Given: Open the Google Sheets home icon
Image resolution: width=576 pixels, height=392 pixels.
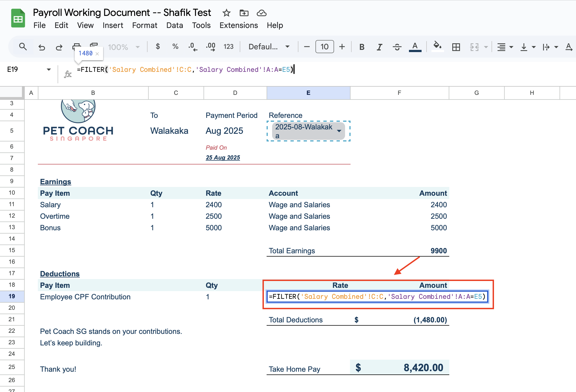Looking at the screenshot, I should [x=18, y=18].
